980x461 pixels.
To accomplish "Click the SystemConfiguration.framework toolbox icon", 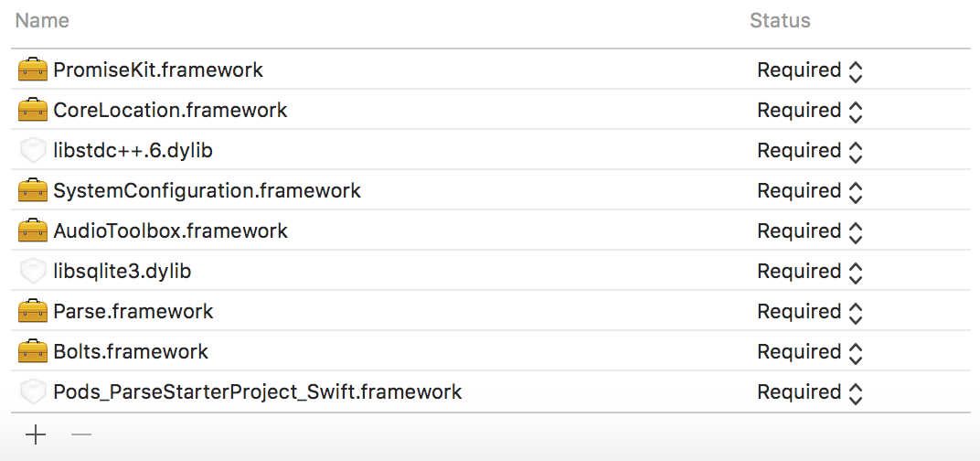I will [x=33, y=191].
